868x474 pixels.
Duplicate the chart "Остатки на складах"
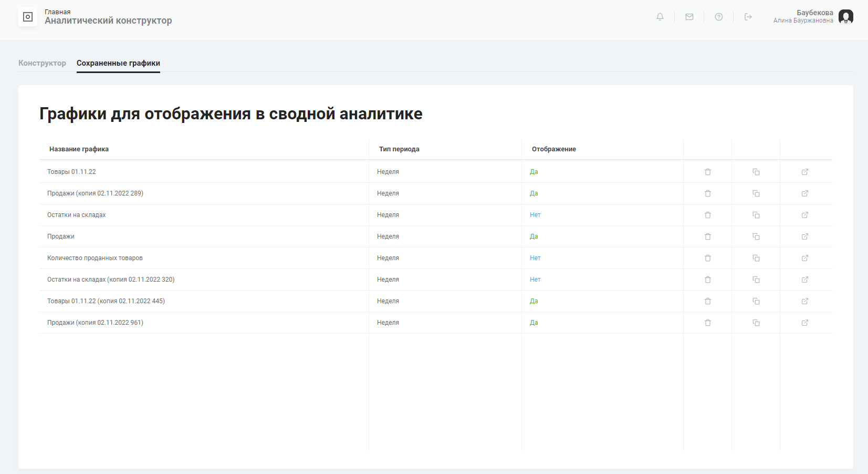[x=756, y=214]
